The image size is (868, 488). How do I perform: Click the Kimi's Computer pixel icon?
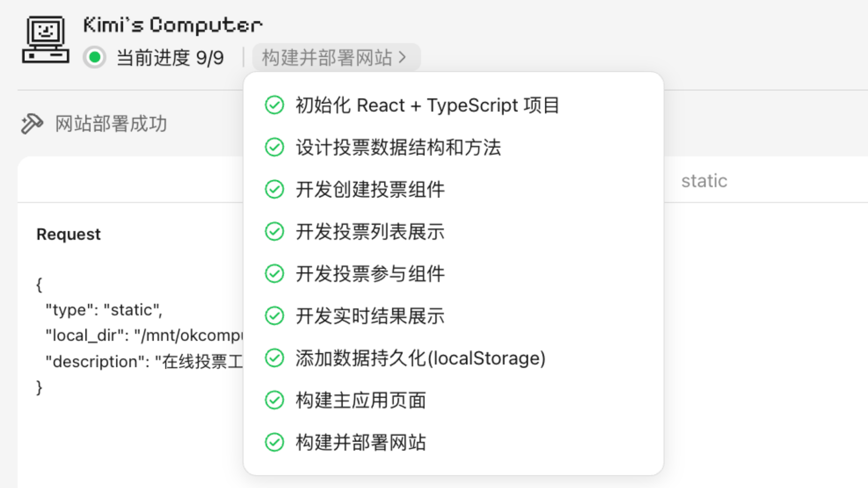coord(46,40)
